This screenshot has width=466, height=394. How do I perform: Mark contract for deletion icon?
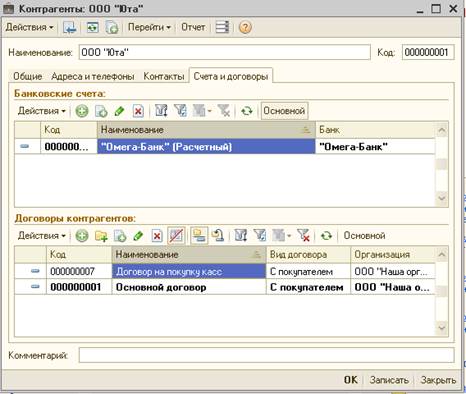pos(157,236)
